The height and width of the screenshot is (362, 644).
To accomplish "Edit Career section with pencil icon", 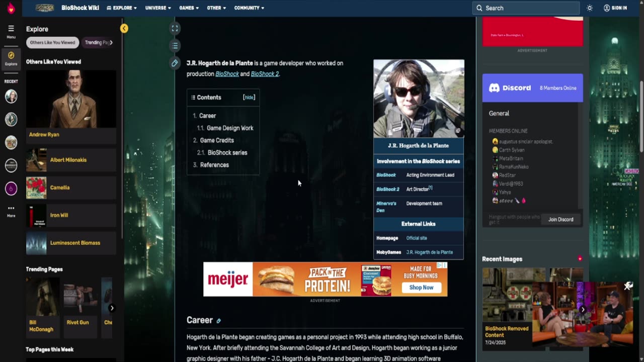I will [218, 321].
